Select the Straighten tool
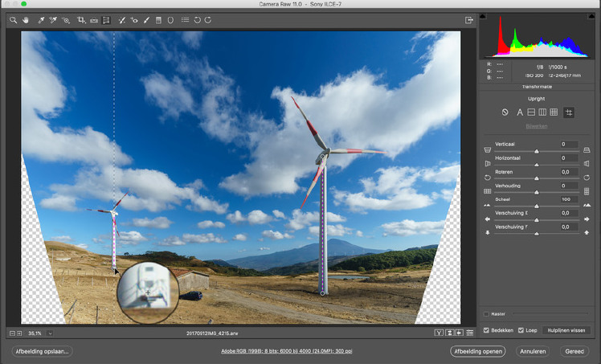 (94, 20)
